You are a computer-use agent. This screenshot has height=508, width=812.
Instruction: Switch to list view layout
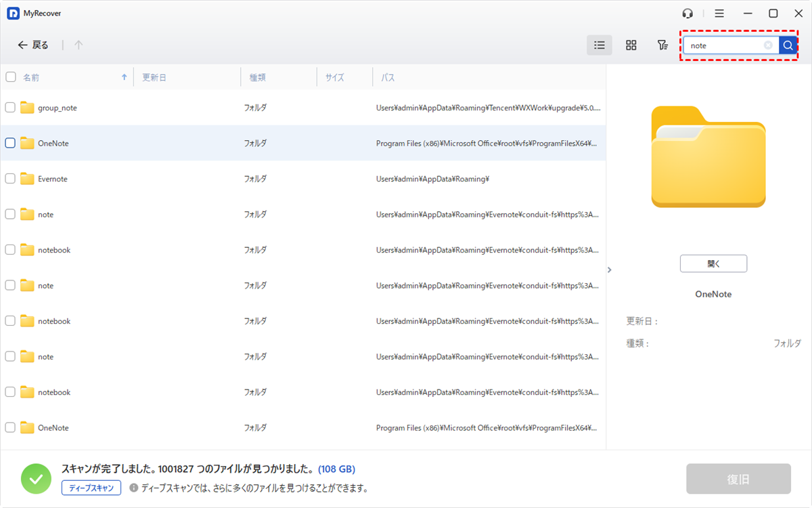tap(599, 45)
